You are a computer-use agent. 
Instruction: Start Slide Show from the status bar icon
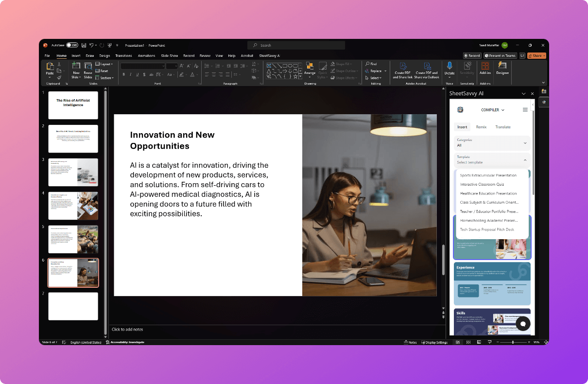pyautogui.click(x=489, y=342)
